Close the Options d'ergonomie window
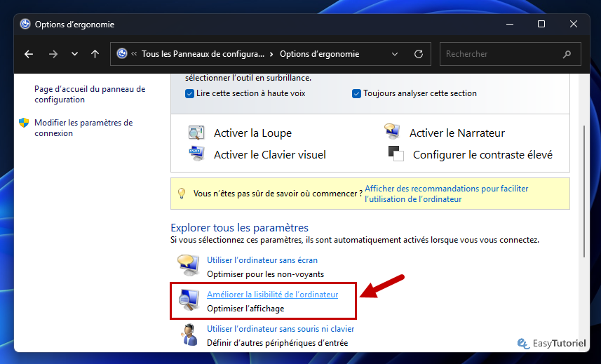Image resolution: width=601 pixels, height=364 pixels. [574, 24]
